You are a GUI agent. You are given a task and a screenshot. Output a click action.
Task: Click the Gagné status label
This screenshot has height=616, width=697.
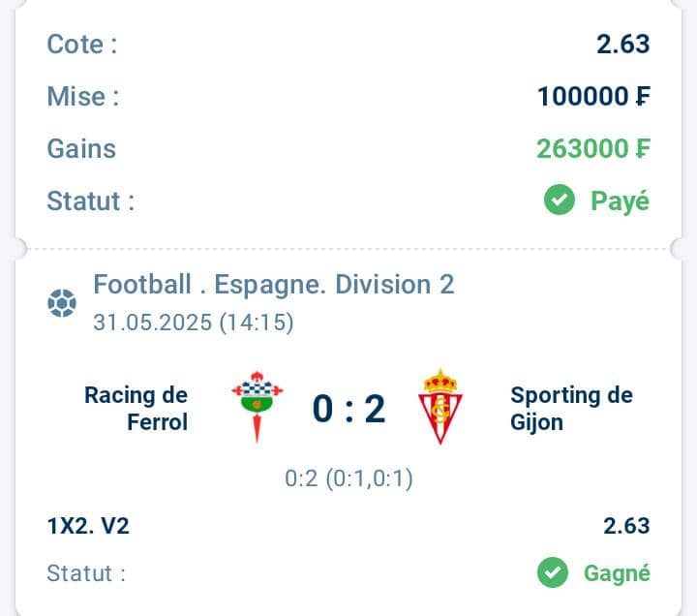click(617, 573)
